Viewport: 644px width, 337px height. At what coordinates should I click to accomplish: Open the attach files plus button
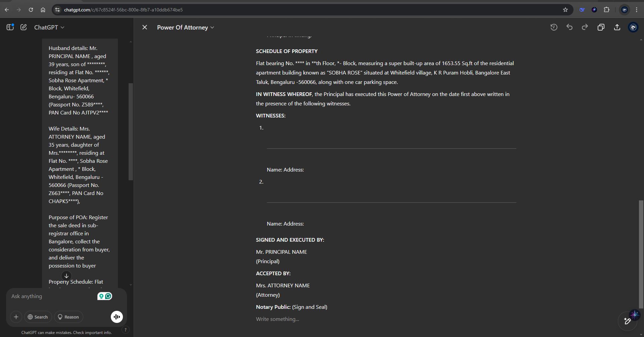(x=16, y=317)
